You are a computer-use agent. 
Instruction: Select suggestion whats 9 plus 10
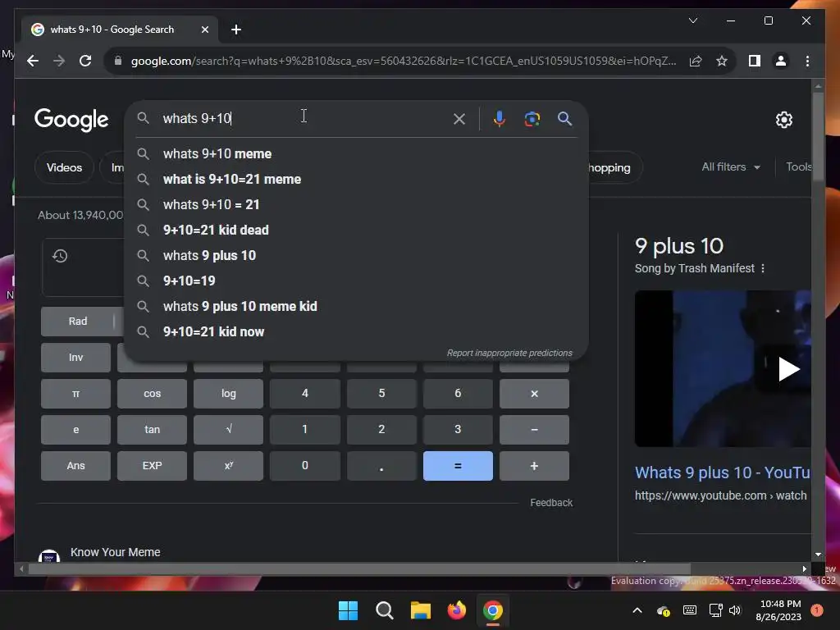click(x=356, y=256)
